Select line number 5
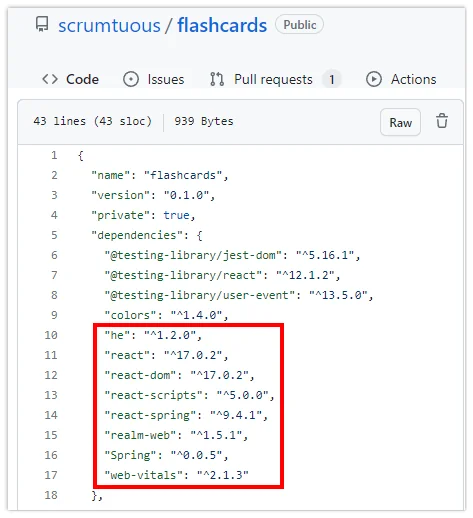473x518 pixels. (54, 235)
